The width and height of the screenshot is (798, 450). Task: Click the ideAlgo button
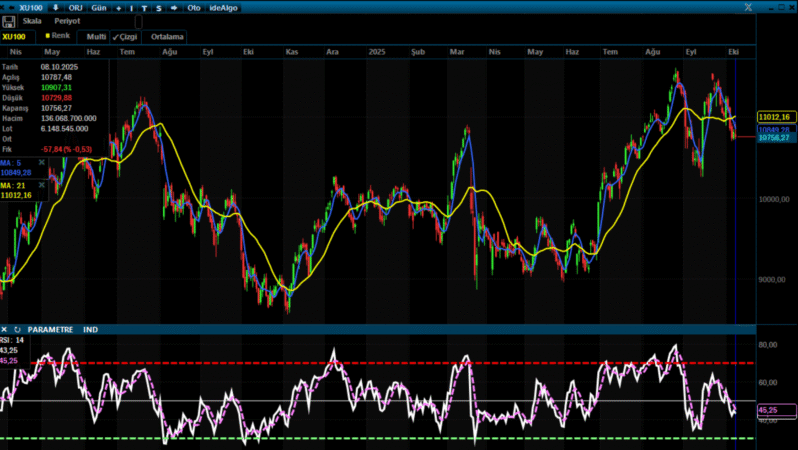coord(226,7)
